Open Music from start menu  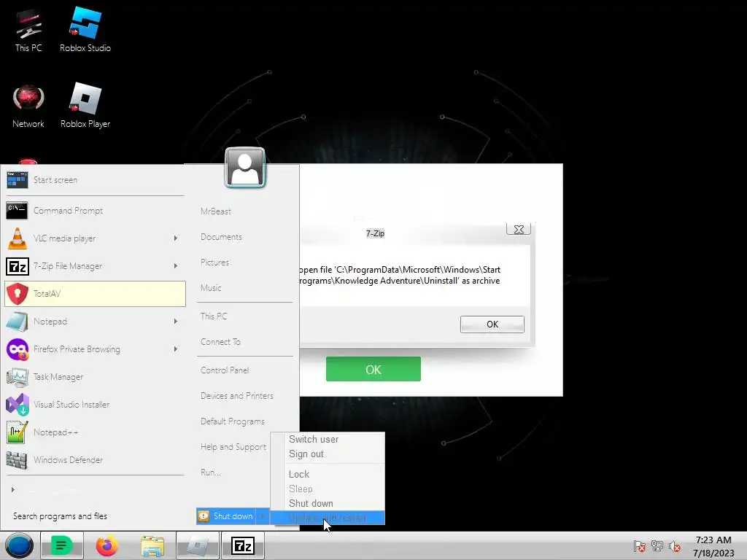[x=211, y=287]
